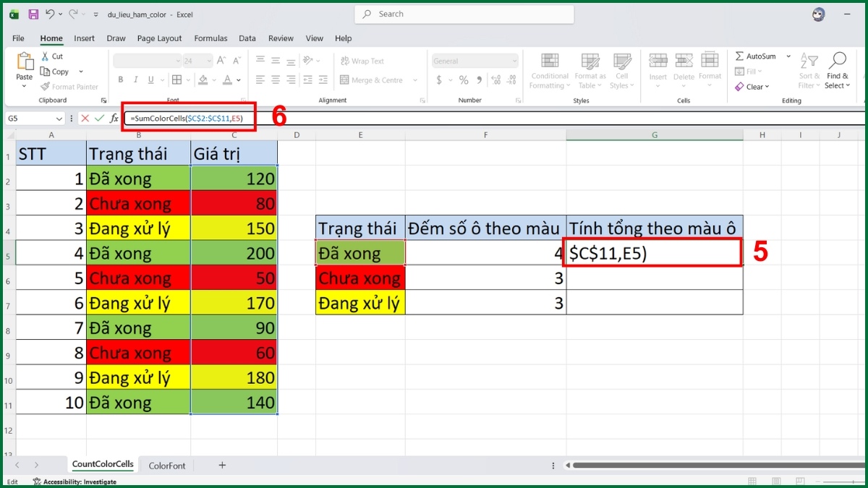Open the ColorFont sheet tab
Screen dimensions: 868x488
(x=167, y=466)
